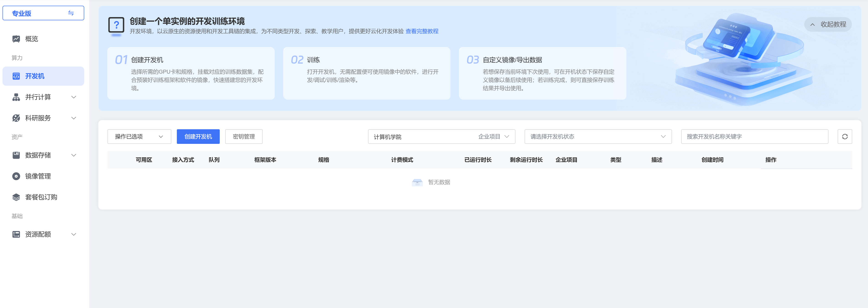Click the 收起教程 button
868x308 pixels.
(828, 25)
